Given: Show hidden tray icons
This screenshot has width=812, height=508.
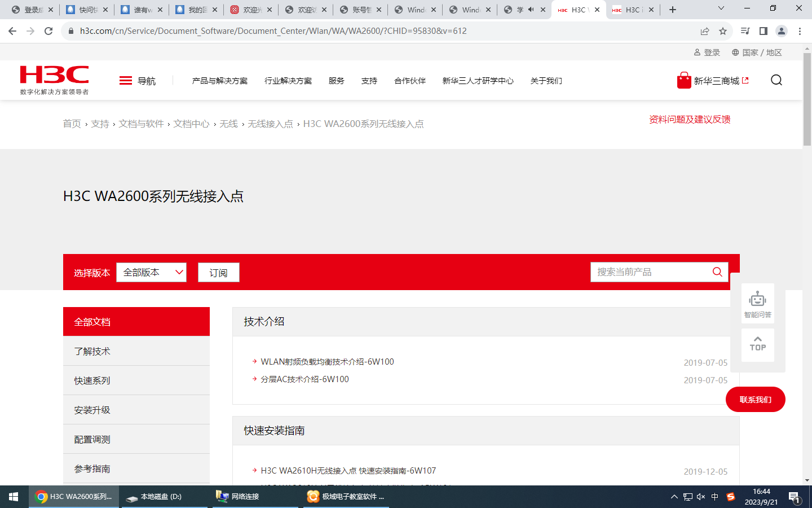Looking at the screenshot, I should (x=674, y=497).
